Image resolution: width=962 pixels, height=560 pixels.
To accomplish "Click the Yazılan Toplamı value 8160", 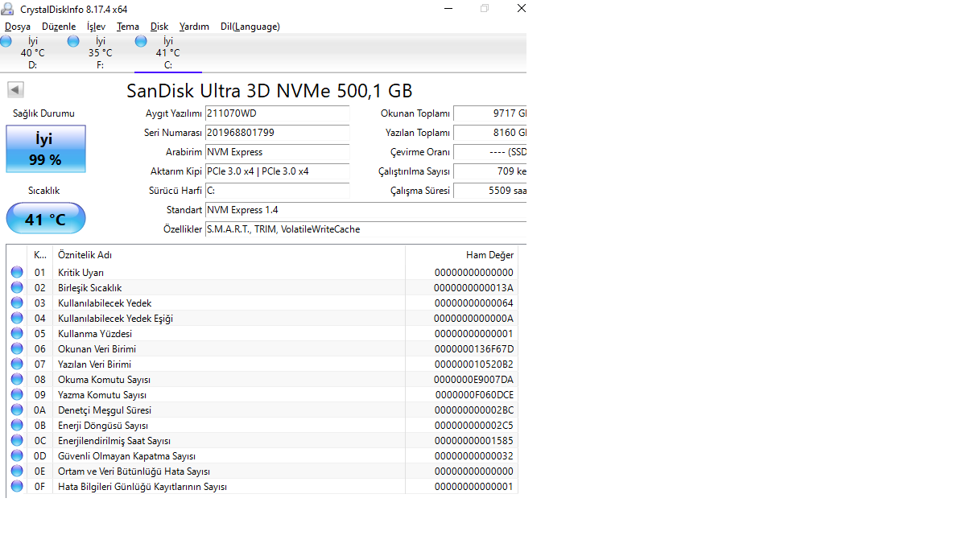I will coord(490,133).
